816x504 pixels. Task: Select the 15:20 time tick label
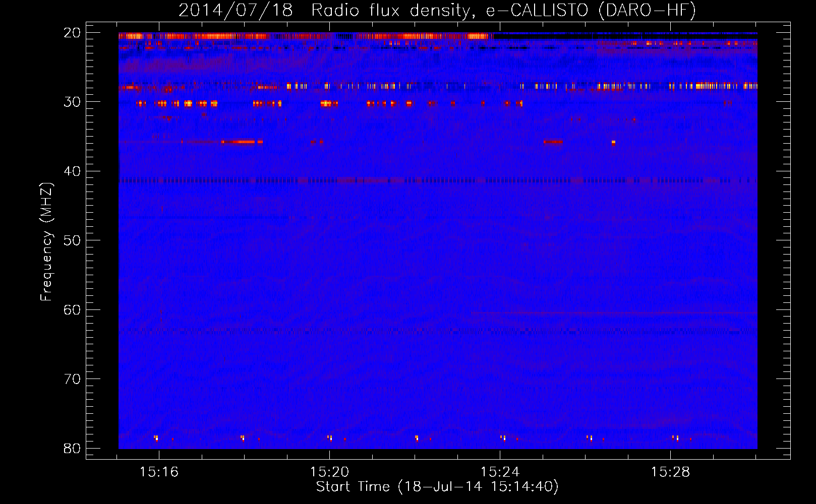329,472
